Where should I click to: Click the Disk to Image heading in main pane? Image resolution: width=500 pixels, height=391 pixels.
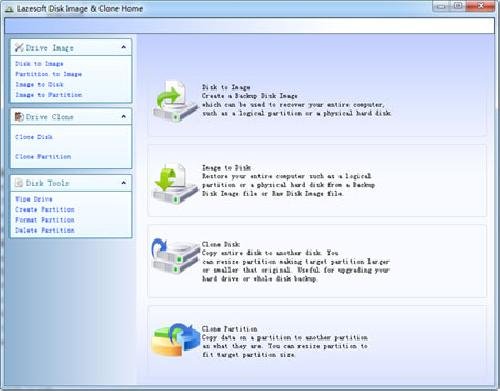pyautogui.click(x=226, y=87)
